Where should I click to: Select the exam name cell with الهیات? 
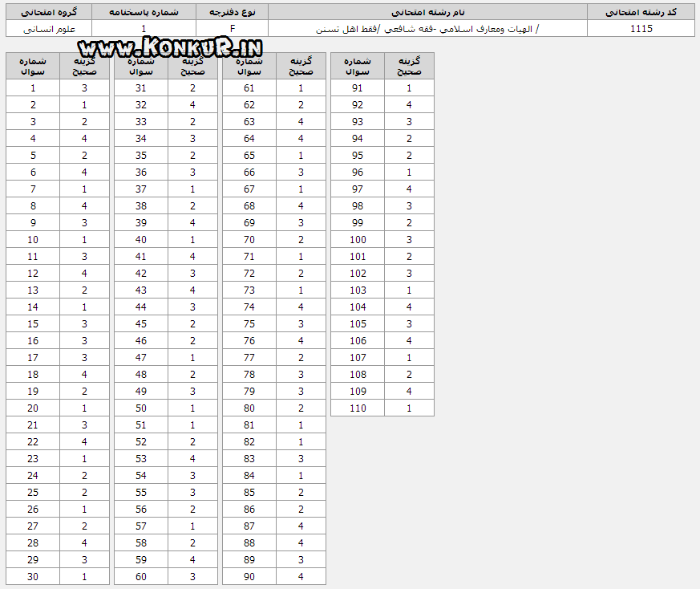(427, 29)
